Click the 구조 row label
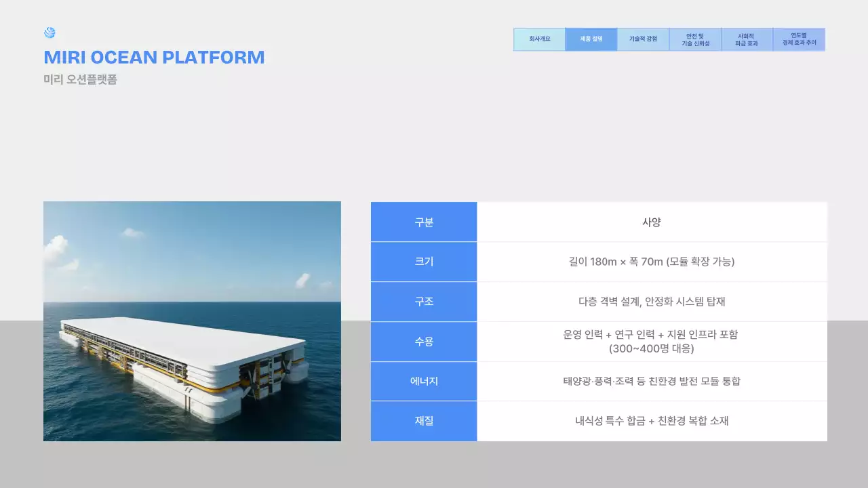 [423, 302]
